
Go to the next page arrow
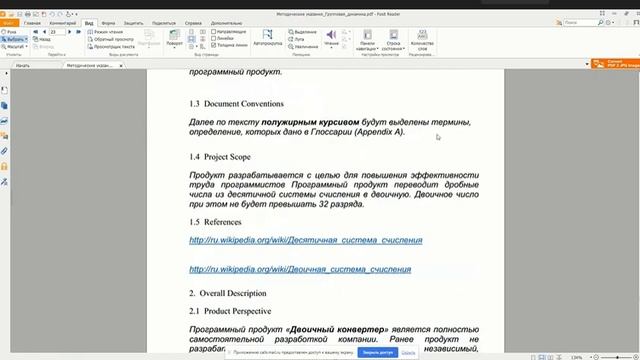click(69, 32)
